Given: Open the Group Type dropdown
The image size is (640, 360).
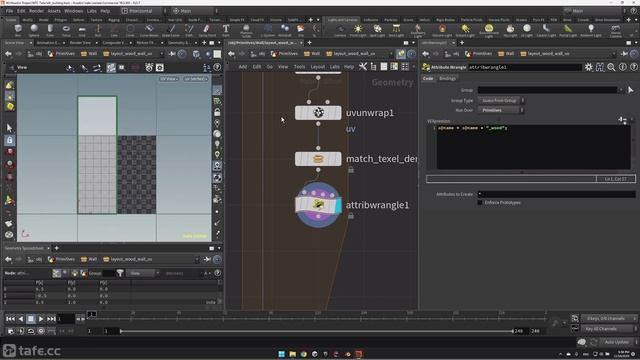Looking at the screenshot, I should (x=501, y=100).
